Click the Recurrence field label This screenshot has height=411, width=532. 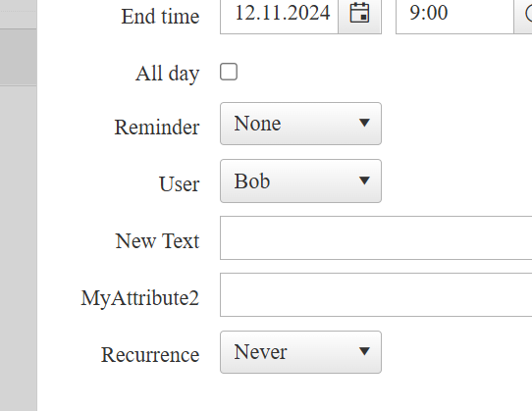pos(150,355)
